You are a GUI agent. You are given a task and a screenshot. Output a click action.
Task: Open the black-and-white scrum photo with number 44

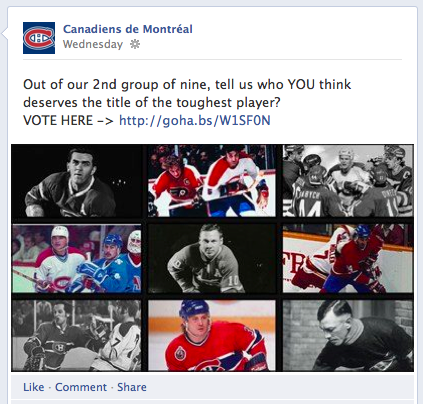pyautogui.click(x=348, y=181)
